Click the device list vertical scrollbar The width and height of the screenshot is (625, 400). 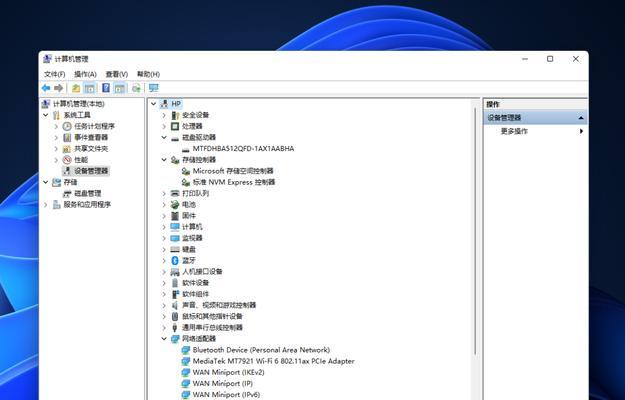(x=475, y=231)
